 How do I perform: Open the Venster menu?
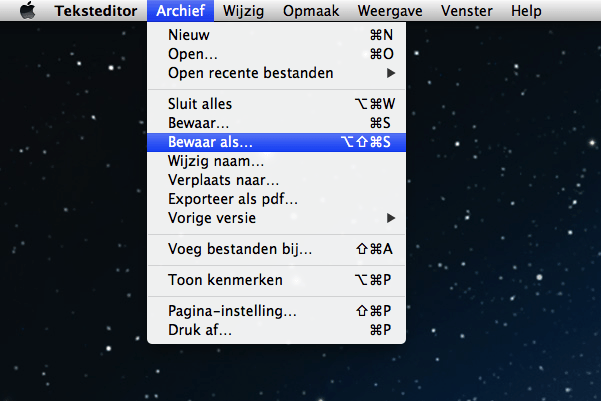click(x=466, y=11)
